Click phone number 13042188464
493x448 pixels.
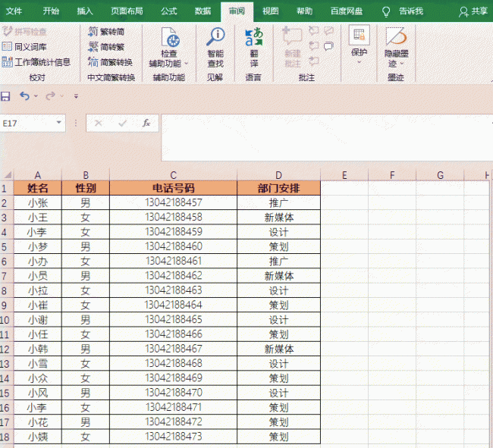[x=173, y=305]
